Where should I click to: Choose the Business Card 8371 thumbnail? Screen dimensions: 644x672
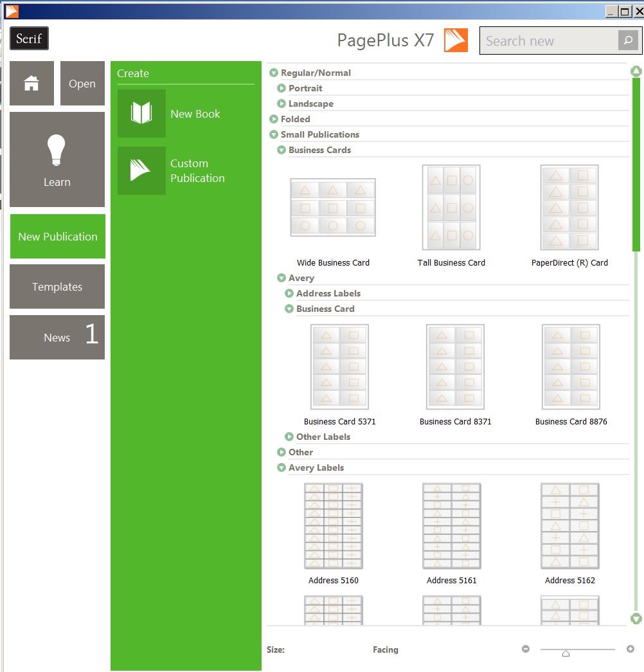456,367
